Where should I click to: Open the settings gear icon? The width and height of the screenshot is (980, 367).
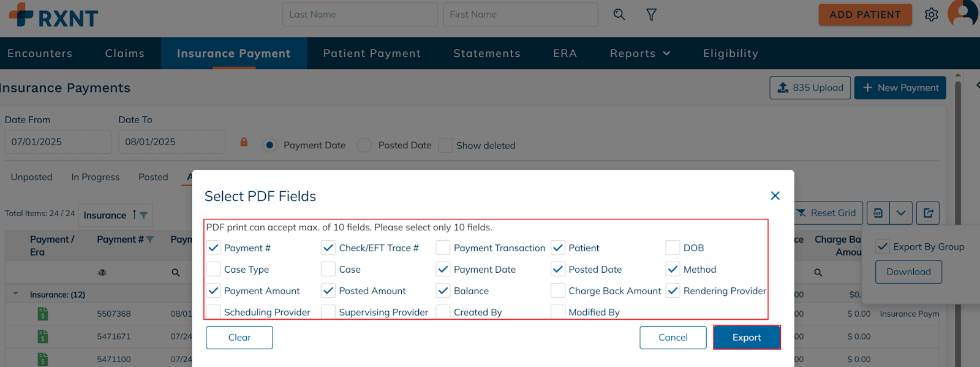click(x=931, y=14)
